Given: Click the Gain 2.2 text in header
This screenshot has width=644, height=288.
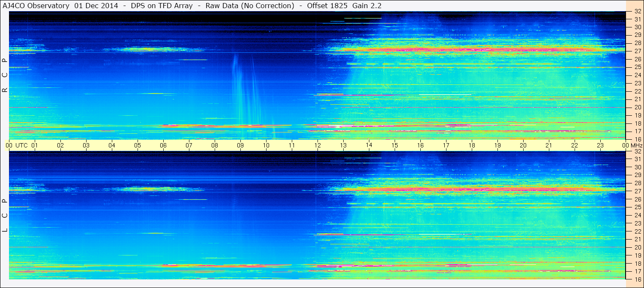Looking at the screenshot, I should coord(367,6).
